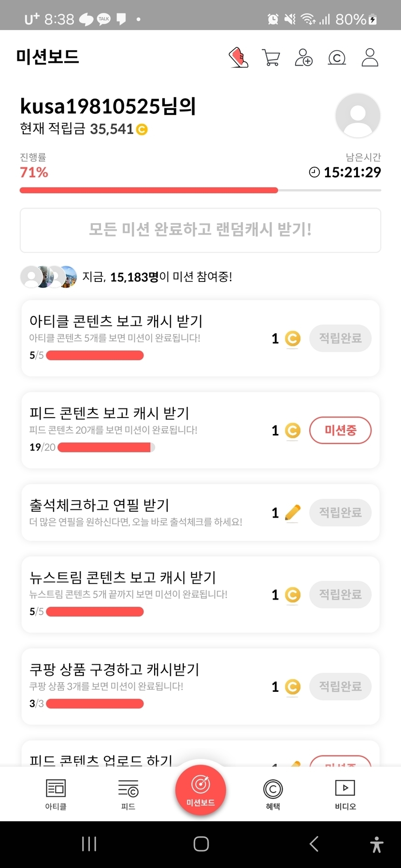This screenshot has width=401, height=868.
Task: Switch to the 피드 tab
Action: point(128,794)
